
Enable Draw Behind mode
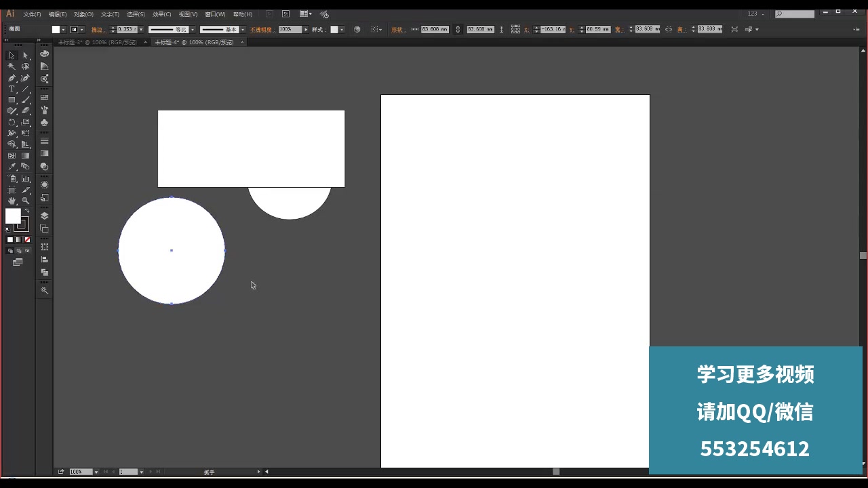(18, 250)
